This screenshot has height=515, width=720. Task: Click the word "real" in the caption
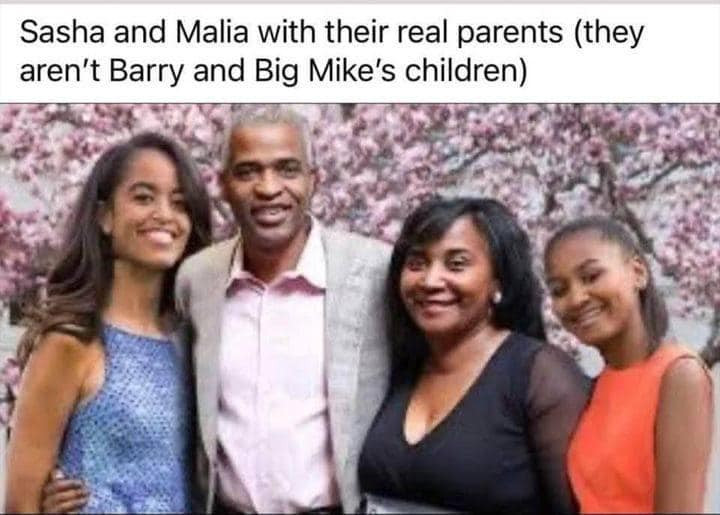click(423, 33)
